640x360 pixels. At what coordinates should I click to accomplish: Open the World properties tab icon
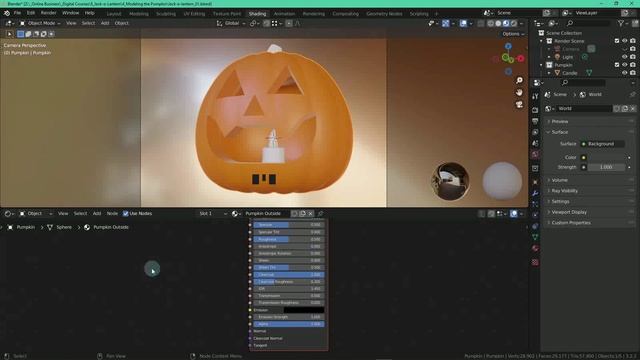point(535,154)
